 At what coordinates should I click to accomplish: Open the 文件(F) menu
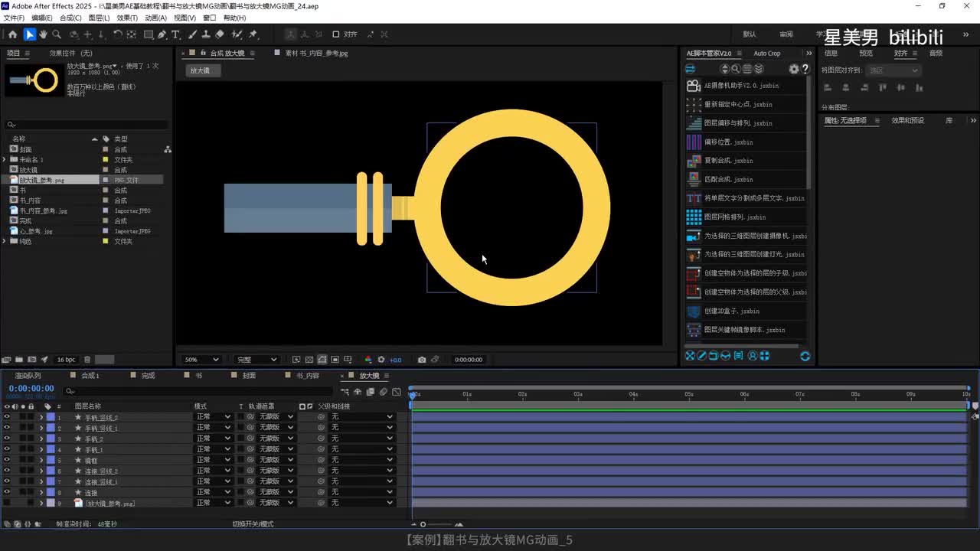14,18
